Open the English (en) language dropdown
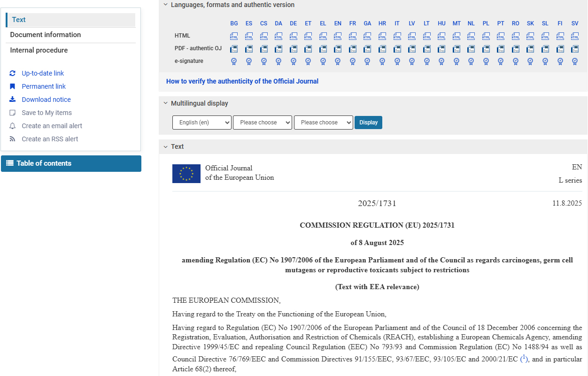This screenshot has width=588, height=376. [x=202, y=123]
